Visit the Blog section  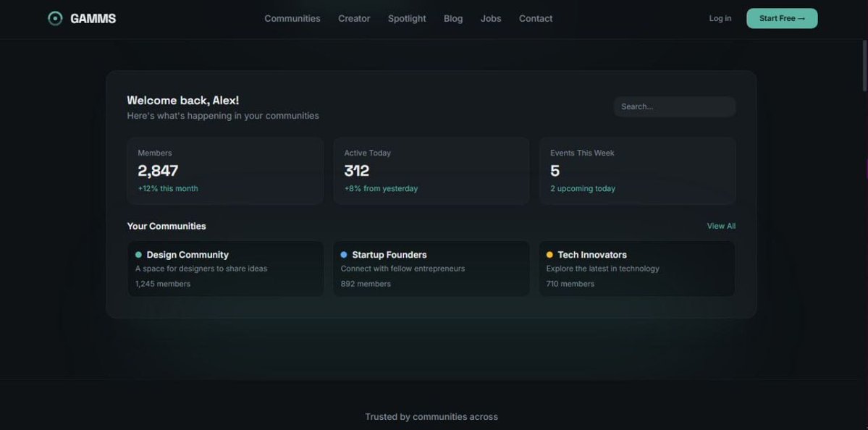pyautogui.click(x=452, y=18)
